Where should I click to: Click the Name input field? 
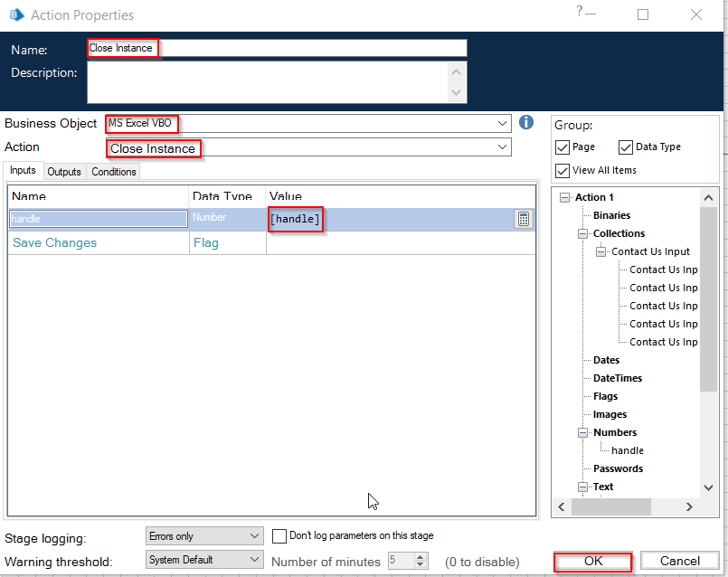pyautogui.click(x=277, y=48)
